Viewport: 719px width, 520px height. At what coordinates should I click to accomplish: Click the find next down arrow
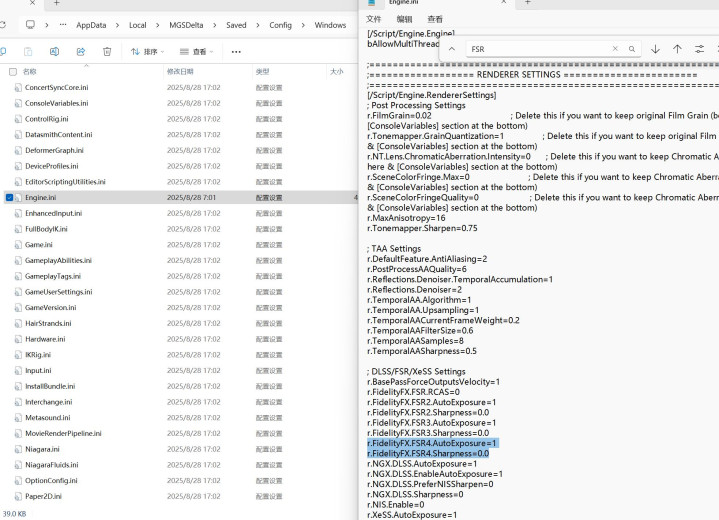[x=655, y=48]
